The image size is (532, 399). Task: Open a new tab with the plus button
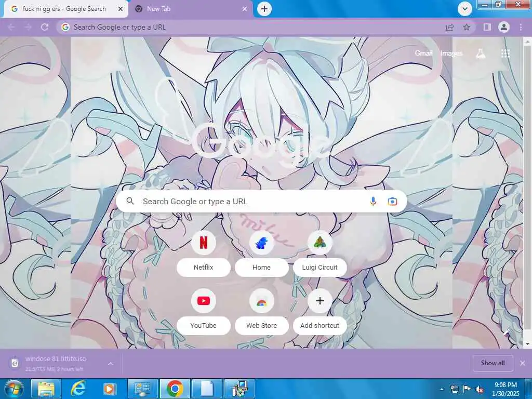point(264,9)
